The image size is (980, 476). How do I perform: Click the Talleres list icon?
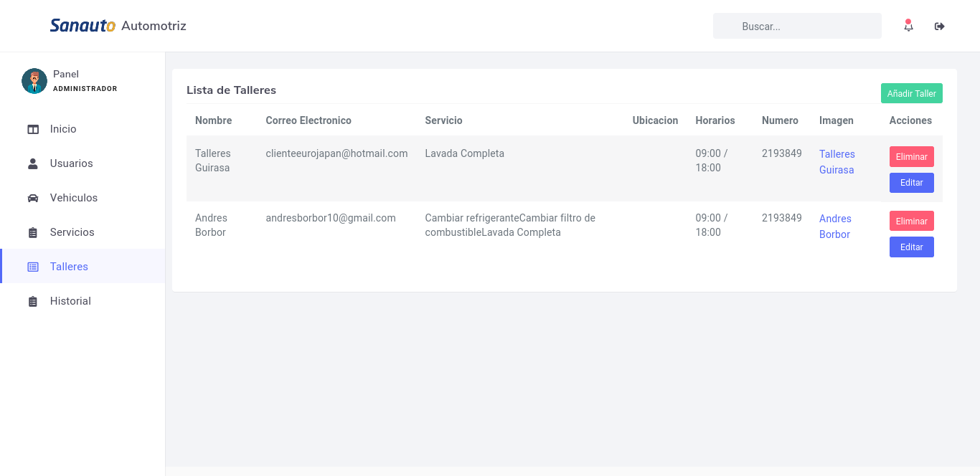tap(33, 267)
